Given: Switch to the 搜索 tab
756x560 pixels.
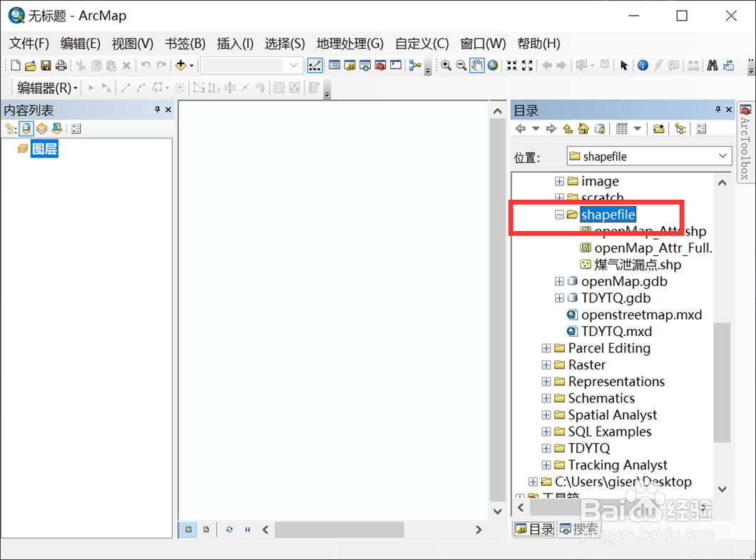Looking at the screenshot, I should tap(578, 529).
